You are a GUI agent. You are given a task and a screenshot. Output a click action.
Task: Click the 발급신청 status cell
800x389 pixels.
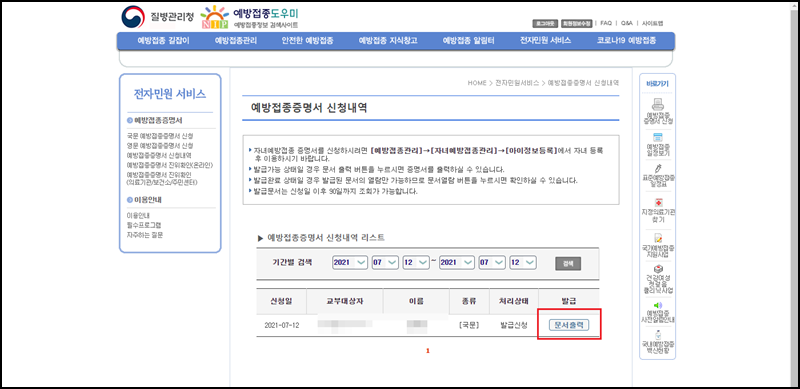[x=514, y=326]
